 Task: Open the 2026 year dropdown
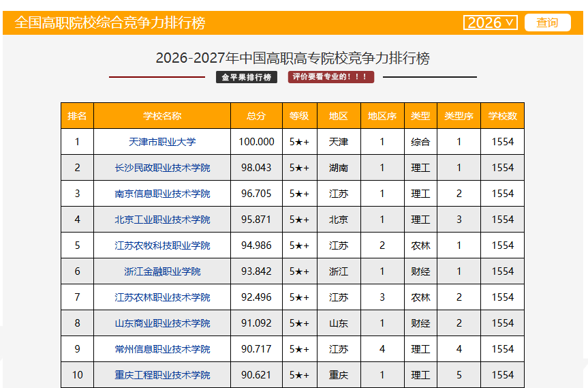coord(490,23)
